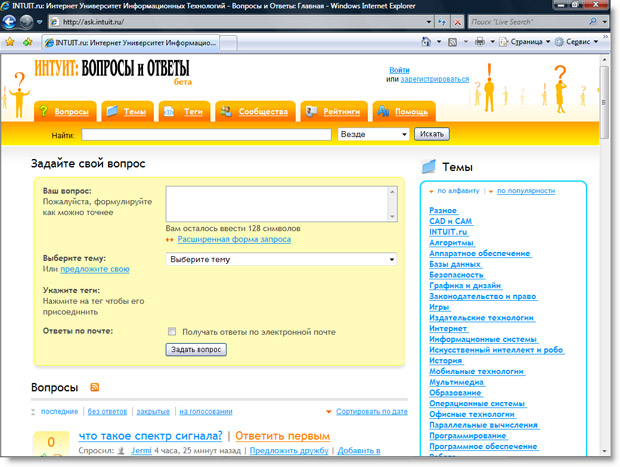Open the Выберите тему dropdown
620x467 pixels.
coord(281,259)
